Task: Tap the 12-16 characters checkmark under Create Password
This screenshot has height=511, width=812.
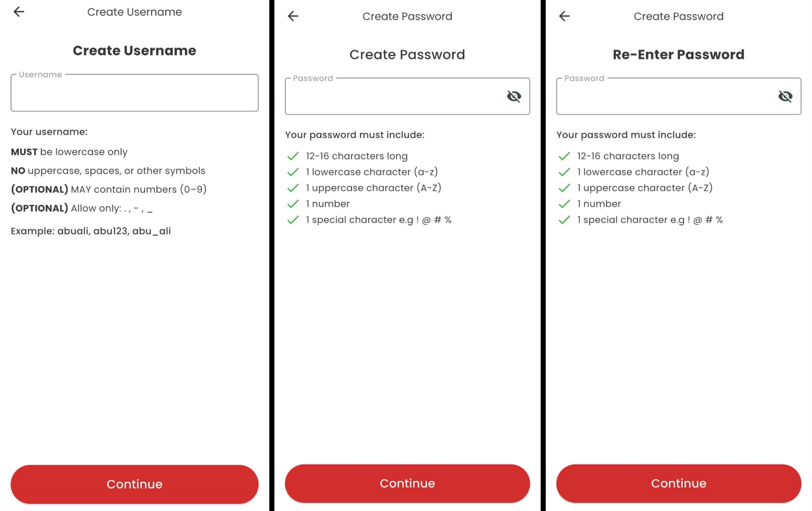Action: click(293, 156)
